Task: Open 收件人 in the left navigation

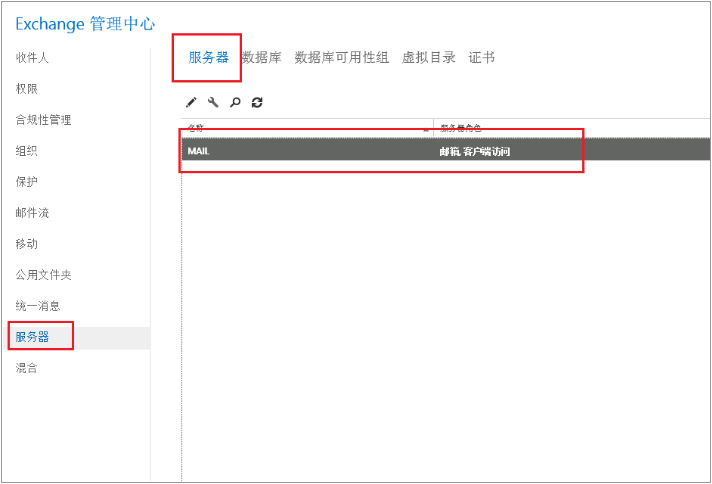Action: pyautogui.click(x=32, y=58)
